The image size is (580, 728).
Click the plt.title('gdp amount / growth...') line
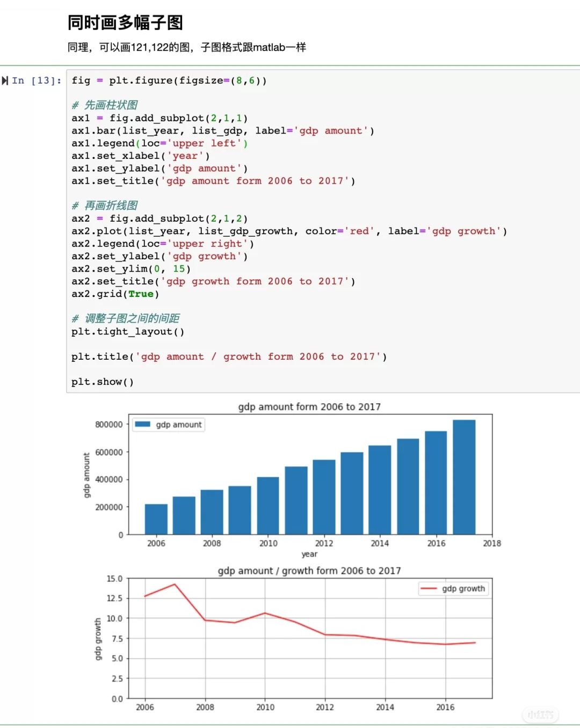click(229, 356)
